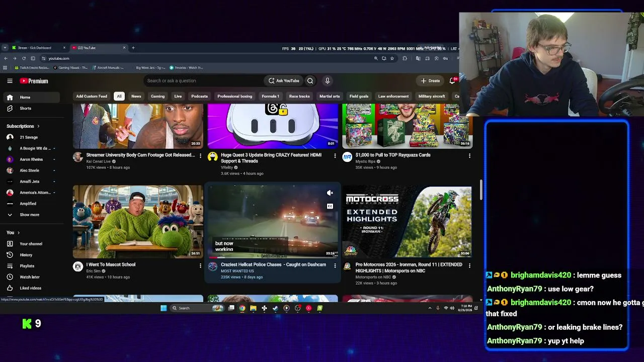Open Chrome from the taskbar

click(242, 308)
